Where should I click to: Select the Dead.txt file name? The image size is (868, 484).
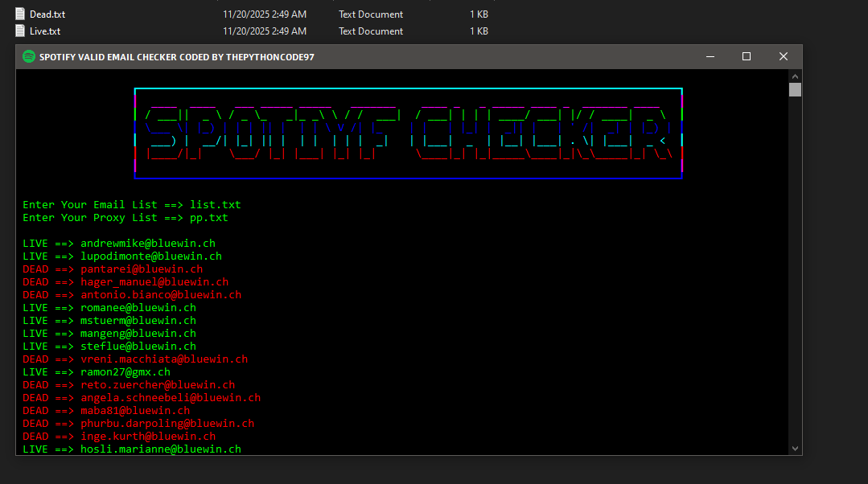47,14
